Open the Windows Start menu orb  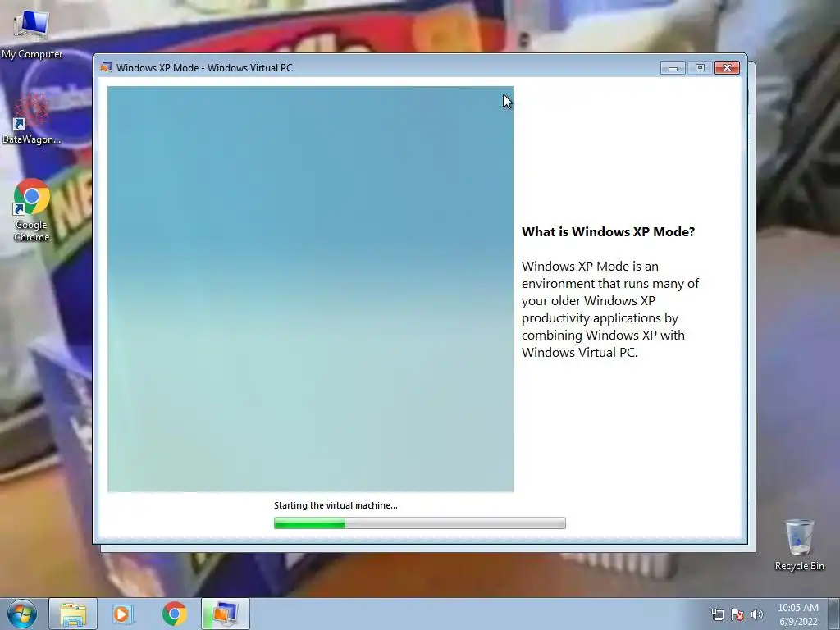pos(22,614)
